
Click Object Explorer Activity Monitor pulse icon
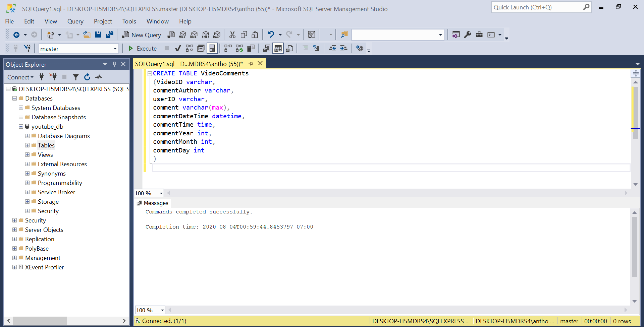(x=99, y=77)
